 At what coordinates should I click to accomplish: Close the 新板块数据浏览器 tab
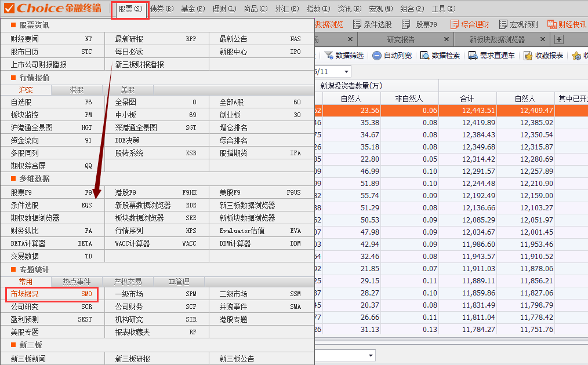pyautogui.click(x=543, y=39)
